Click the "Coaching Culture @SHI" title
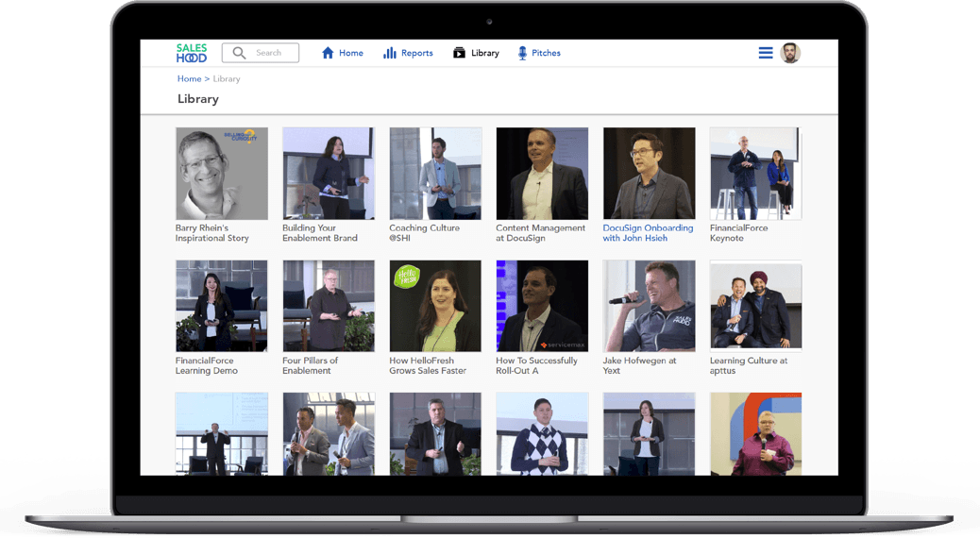This screenshot has width=980, height=538. point(424,233)
